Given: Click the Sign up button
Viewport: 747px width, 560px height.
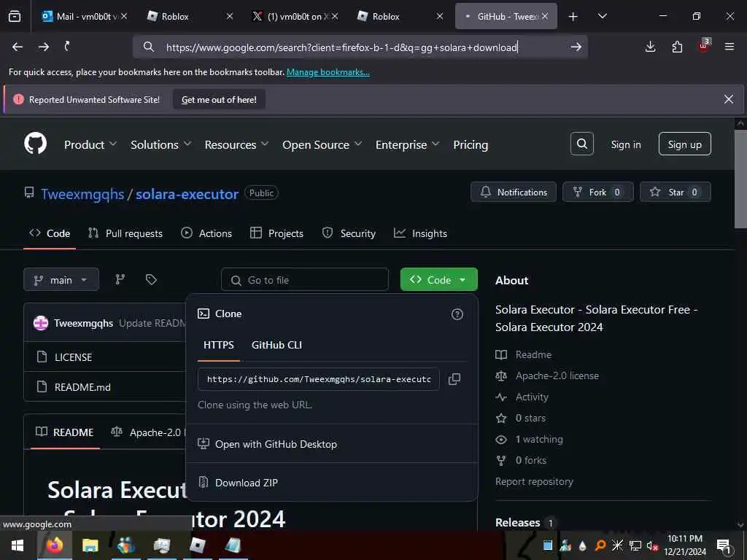Looking at the screenshot, I should coord(684,144).
